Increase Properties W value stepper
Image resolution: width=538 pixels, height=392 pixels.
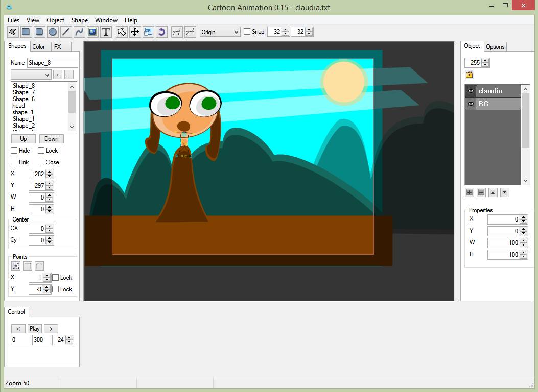tap(523, 240)
